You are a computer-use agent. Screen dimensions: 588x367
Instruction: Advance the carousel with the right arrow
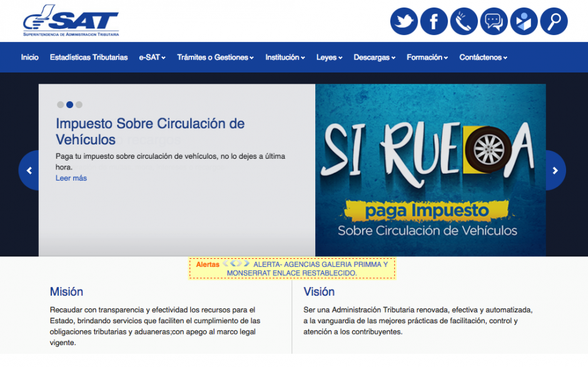[555, 170]
